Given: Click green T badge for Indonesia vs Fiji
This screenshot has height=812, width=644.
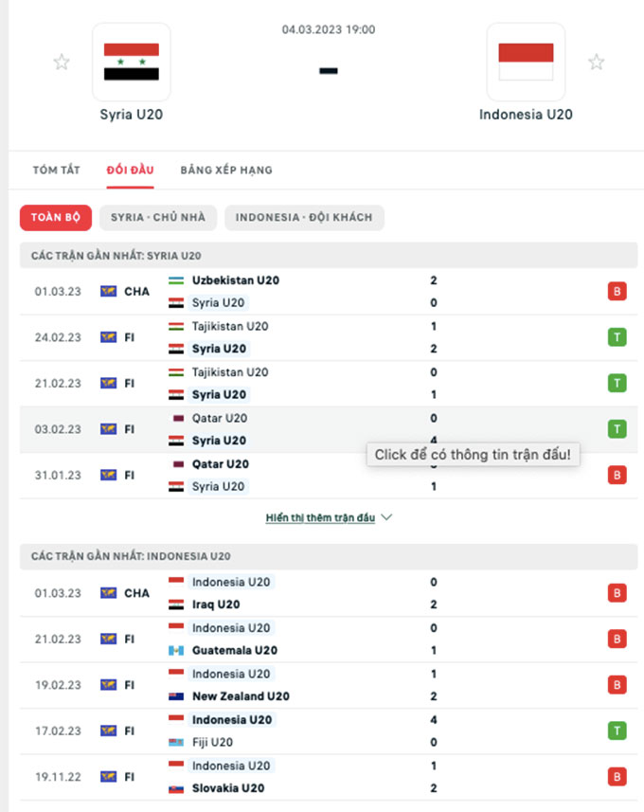Looking at the screenshot, I should [x=617, y=731].
